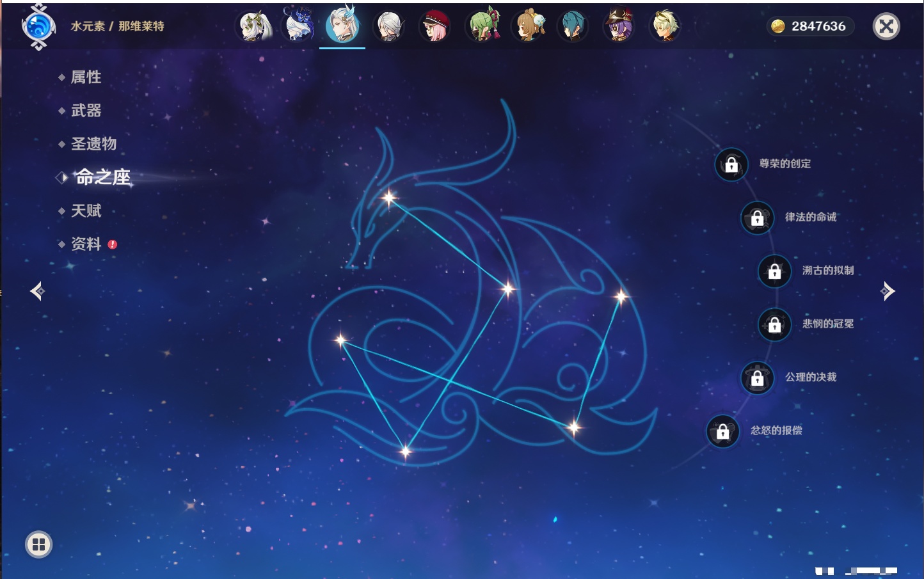
Task: Open the locked constellation 尊荣的创定
Action: pos(731,164)
